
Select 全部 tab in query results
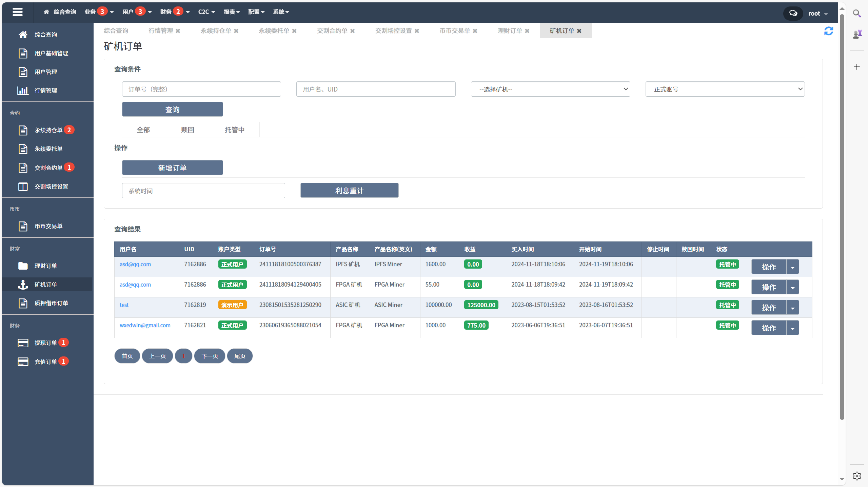click(x=143, y=129)
